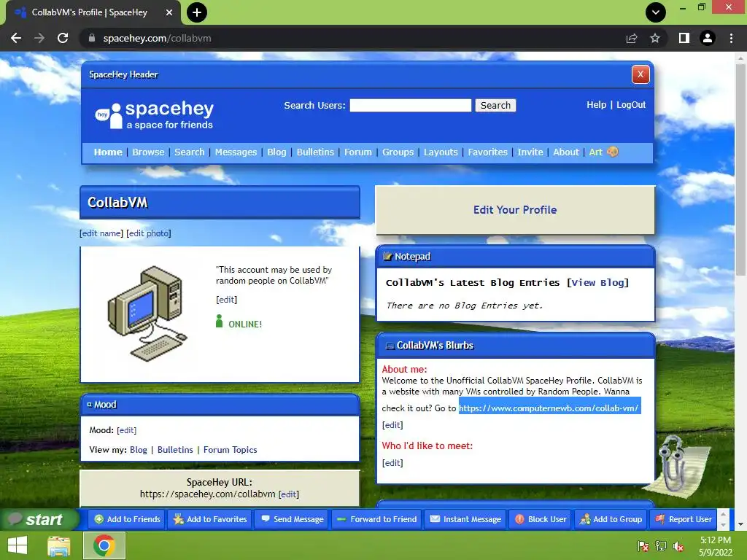Click the muted volume tray icon

[678, 546]
